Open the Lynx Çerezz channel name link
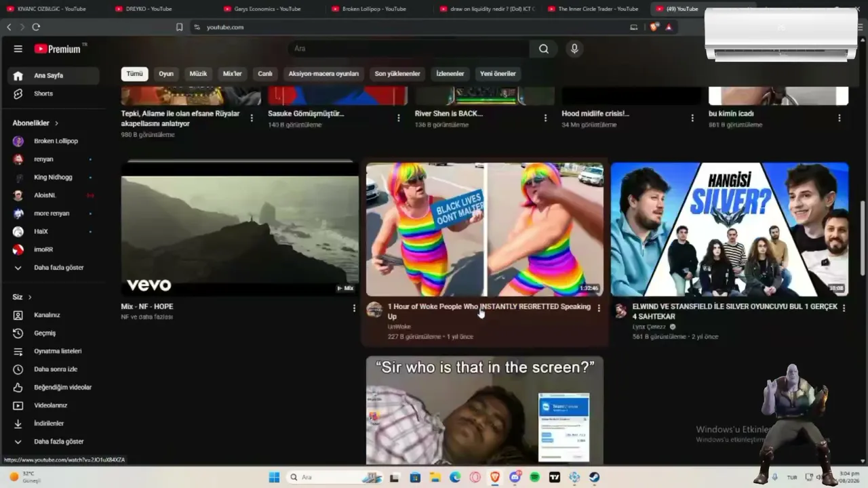The image size is (868, 488). click(x=650, y=327)
